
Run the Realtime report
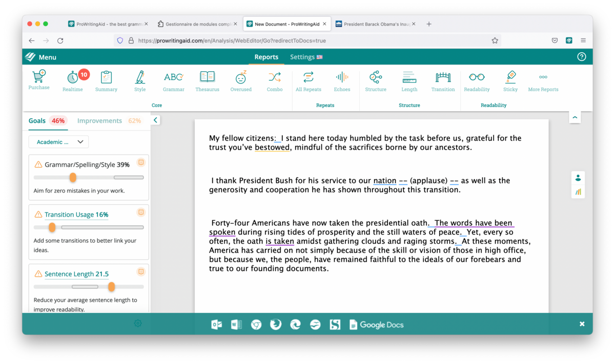click(x=73, y=81)
